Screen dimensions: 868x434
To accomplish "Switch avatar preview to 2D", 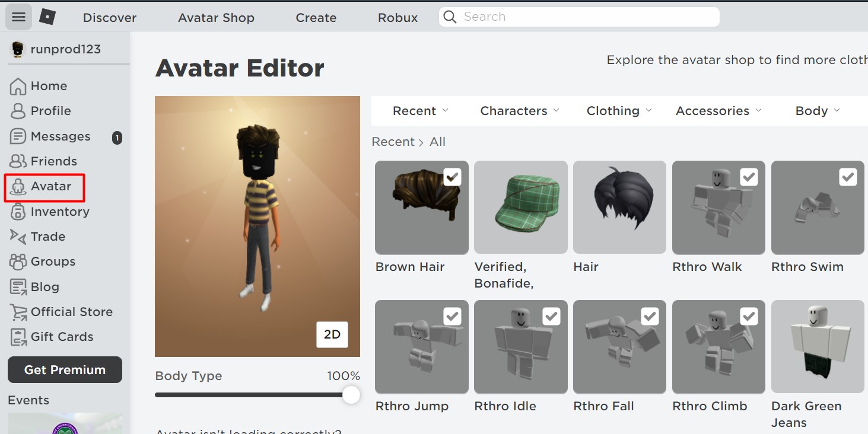I will (332, 334).
